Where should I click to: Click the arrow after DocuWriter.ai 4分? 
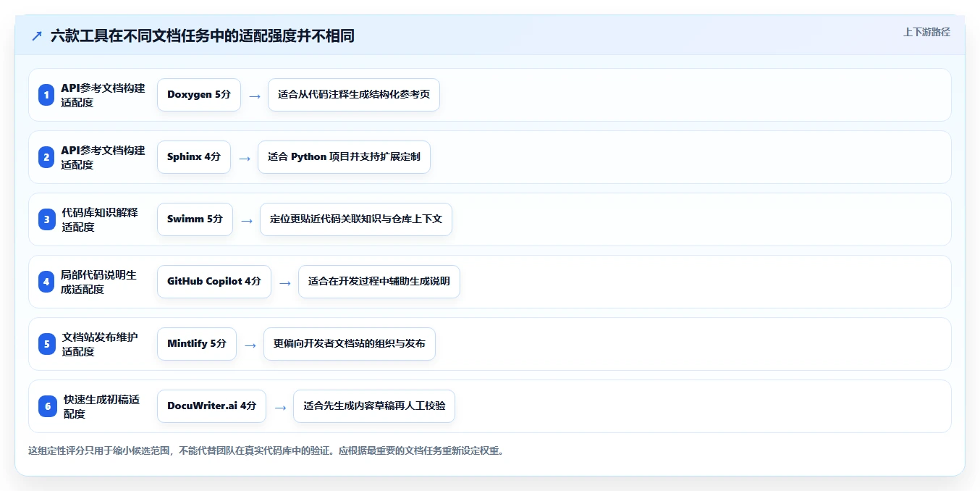point(280,407)
